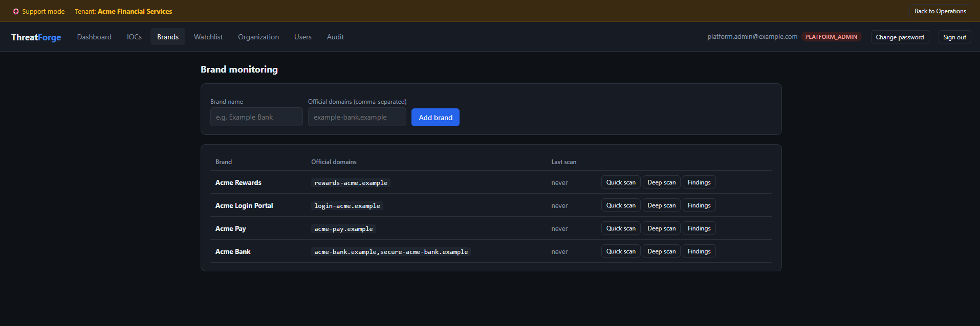This screenshot has height=326, width=980.
Task: Focus the Brand name input field
Action: (x=256, y=117)
